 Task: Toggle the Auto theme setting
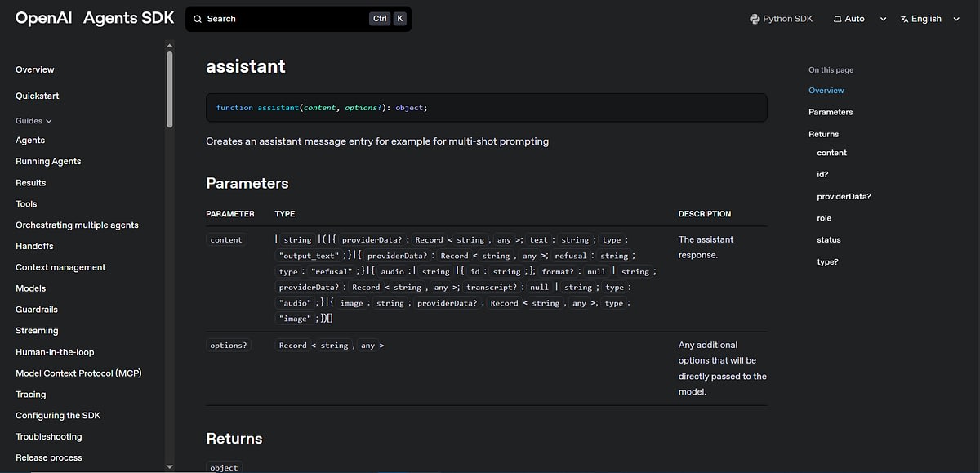coord(849,18)
